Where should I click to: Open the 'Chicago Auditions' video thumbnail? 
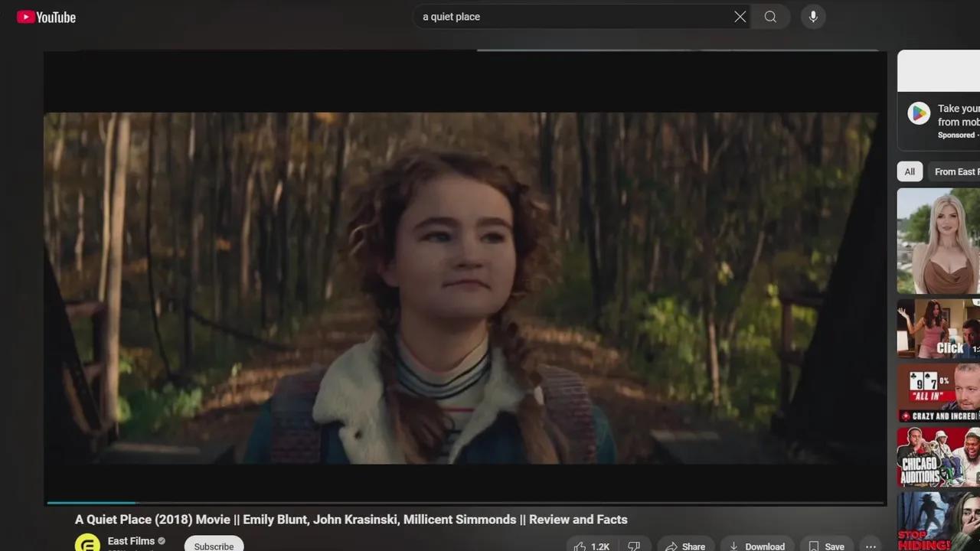[x=939, y=457]
